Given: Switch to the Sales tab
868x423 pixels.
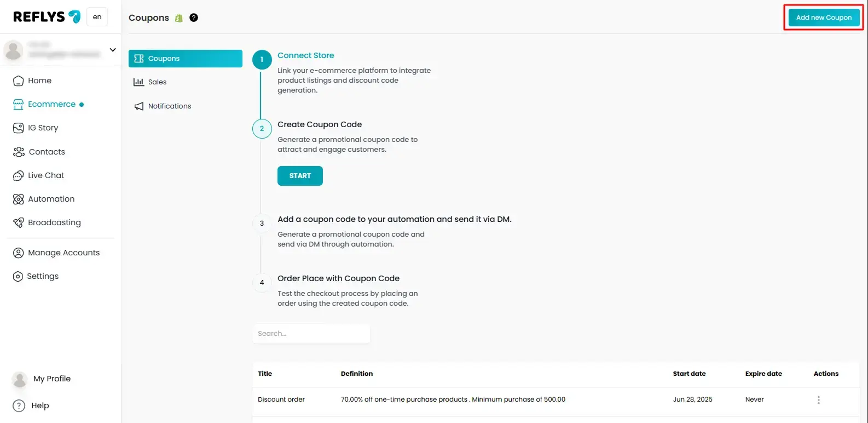Looking at the screenshot, I should [x=157, y=82].
